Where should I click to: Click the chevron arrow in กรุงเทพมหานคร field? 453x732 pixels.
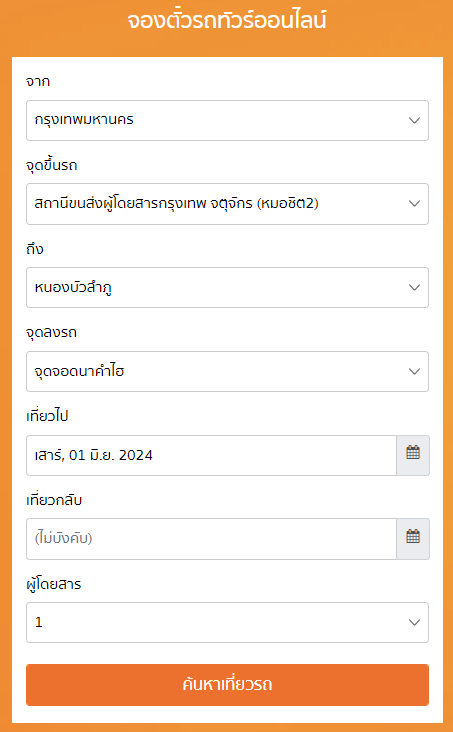coord(414,120)
